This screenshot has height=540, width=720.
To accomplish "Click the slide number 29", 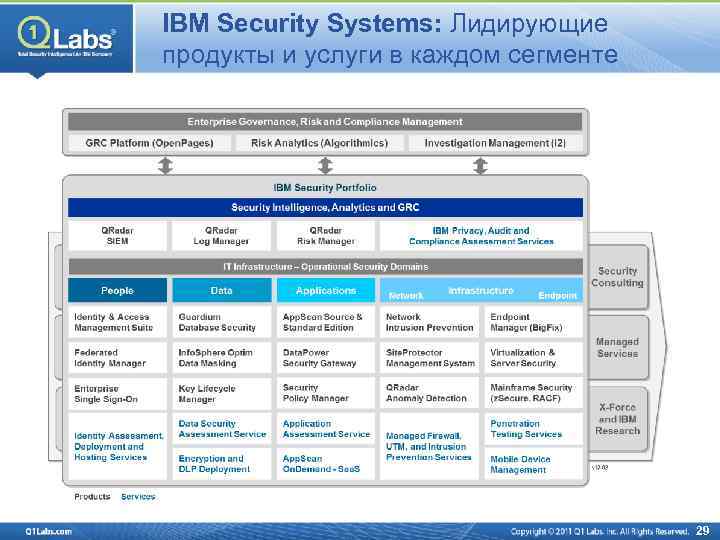I will [x=703, y=530].
